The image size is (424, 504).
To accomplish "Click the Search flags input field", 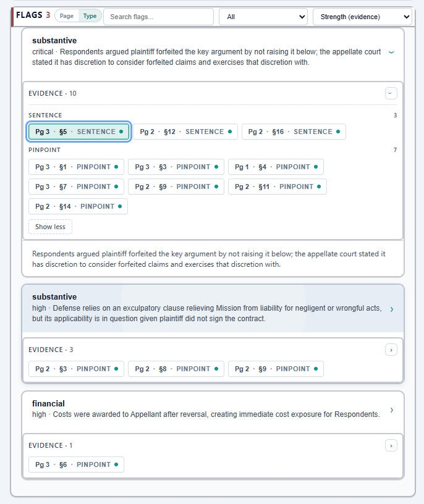I will (x=158, y=17).
